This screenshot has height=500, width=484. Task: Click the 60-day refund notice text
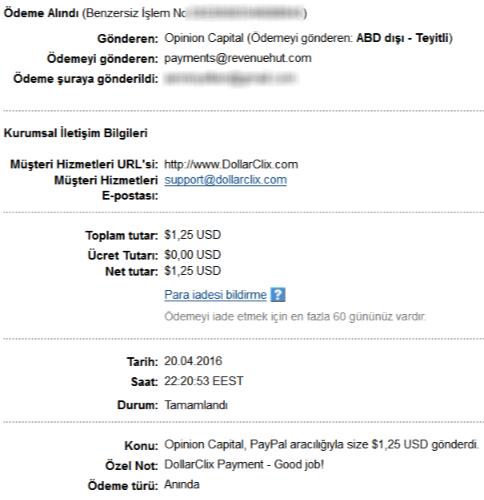(295, 316)
